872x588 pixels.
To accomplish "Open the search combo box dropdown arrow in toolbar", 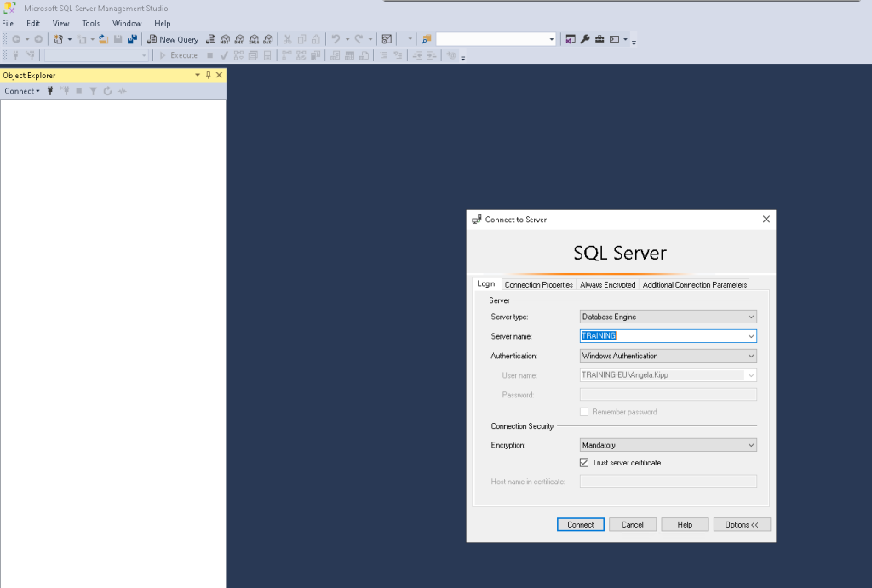I will 552,39.
